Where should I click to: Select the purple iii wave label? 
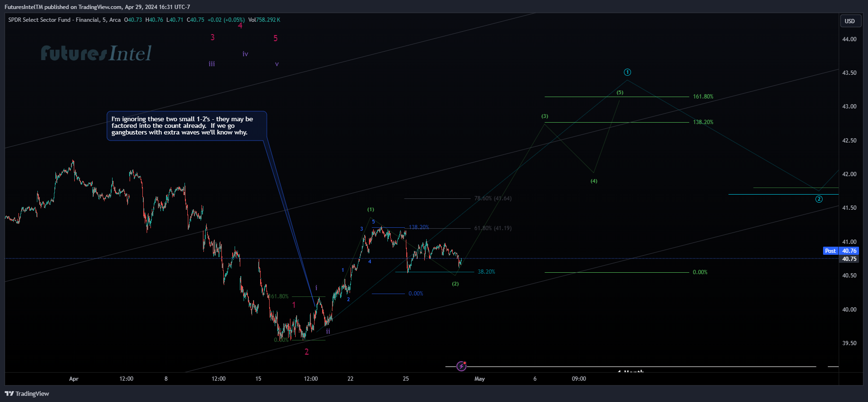[x=212, y=64]
